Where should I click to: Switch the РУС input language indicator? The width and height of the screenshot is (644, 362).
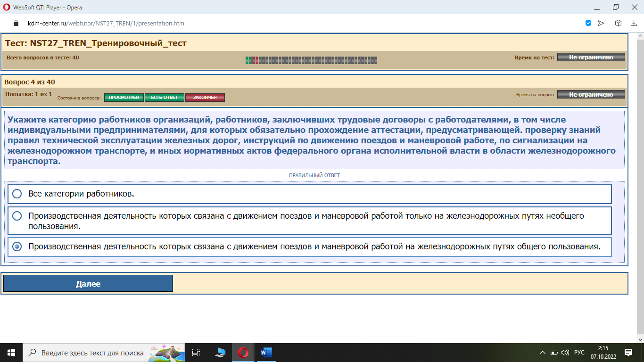pyautogui.click(x=580, y=353)
